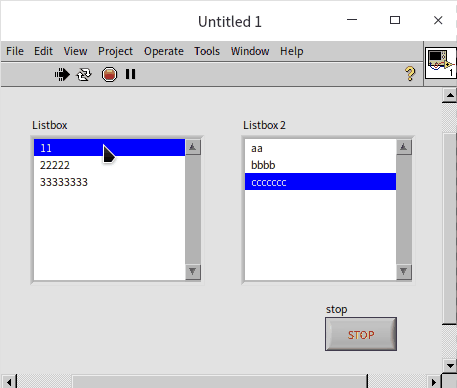Click Listbox 2 scroll up arrow

pyautogui.click(x=404, y=147)
